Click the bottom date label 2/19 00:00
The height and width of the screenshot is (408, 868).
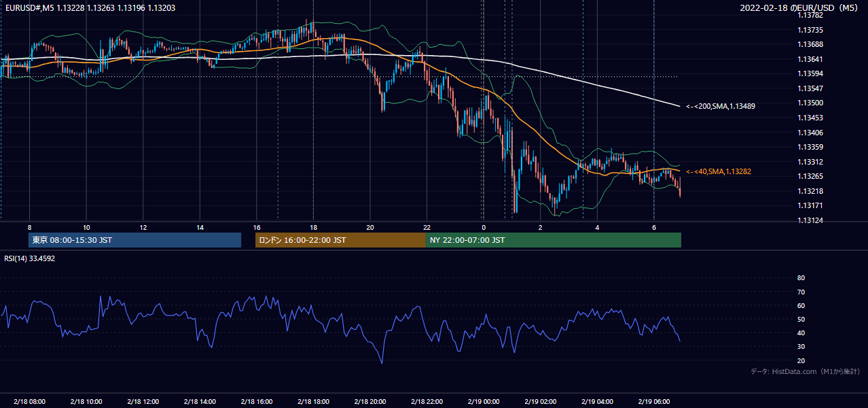(483, 402)
